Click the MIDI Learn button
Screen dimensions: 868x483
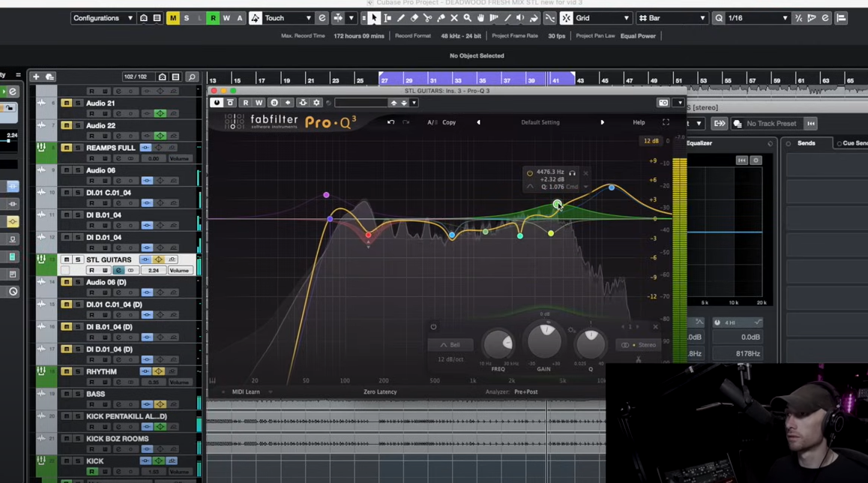click(x=246, y=392)
